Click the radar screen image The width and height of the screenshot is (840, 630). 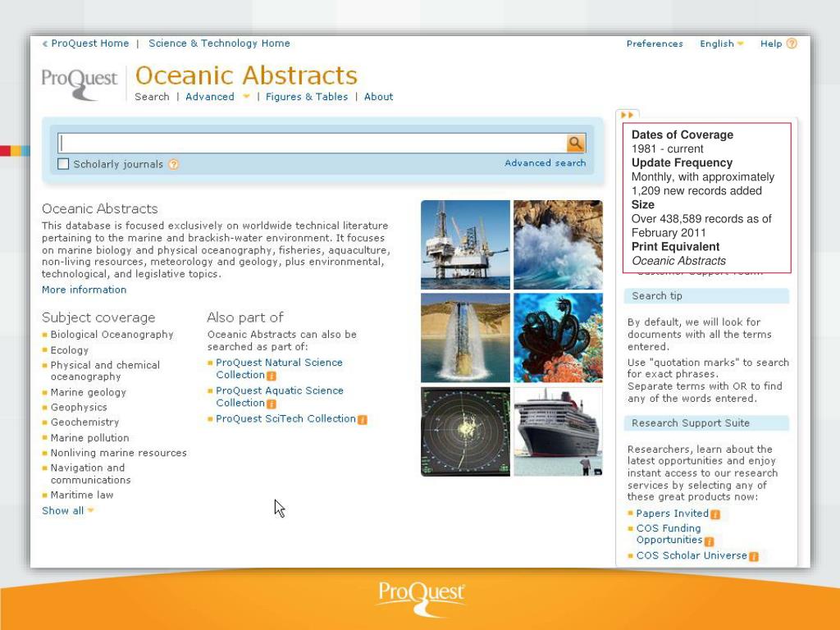[x=466, y=431]
